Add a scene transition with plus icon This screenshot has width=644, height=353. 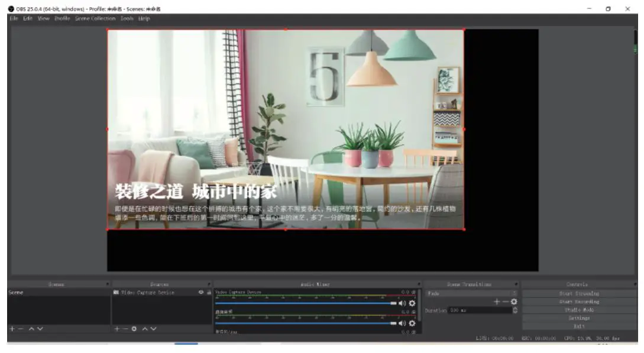497,302
